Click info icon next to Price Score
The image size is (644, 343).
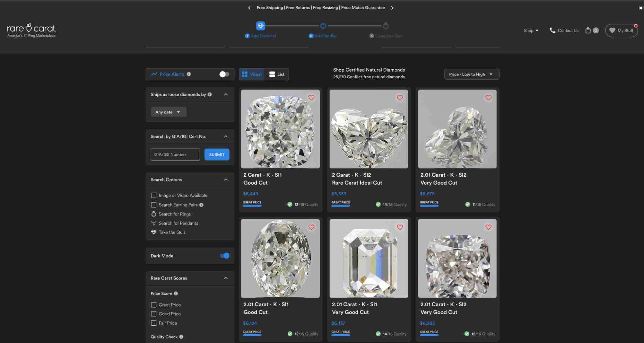pos(176,294)
